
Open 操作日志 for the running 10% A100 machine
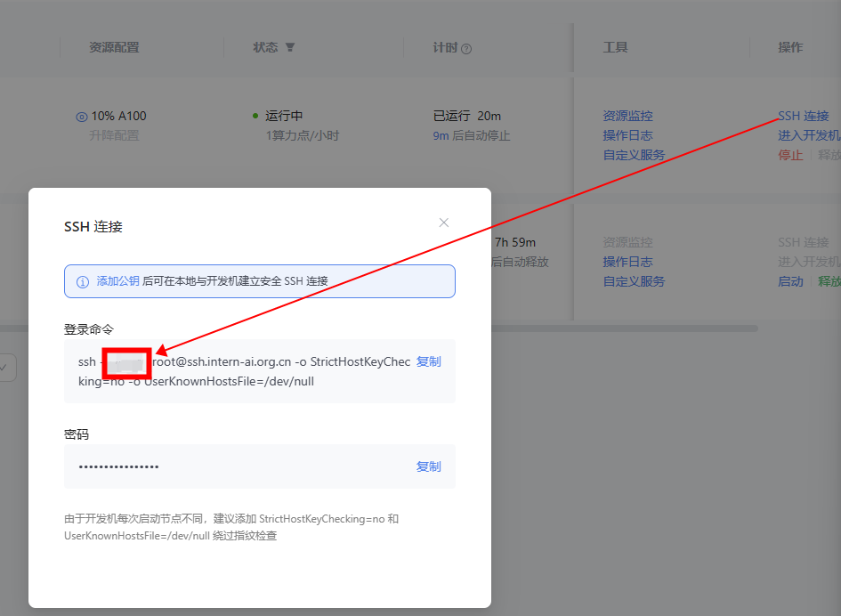(x=627, y=135)
